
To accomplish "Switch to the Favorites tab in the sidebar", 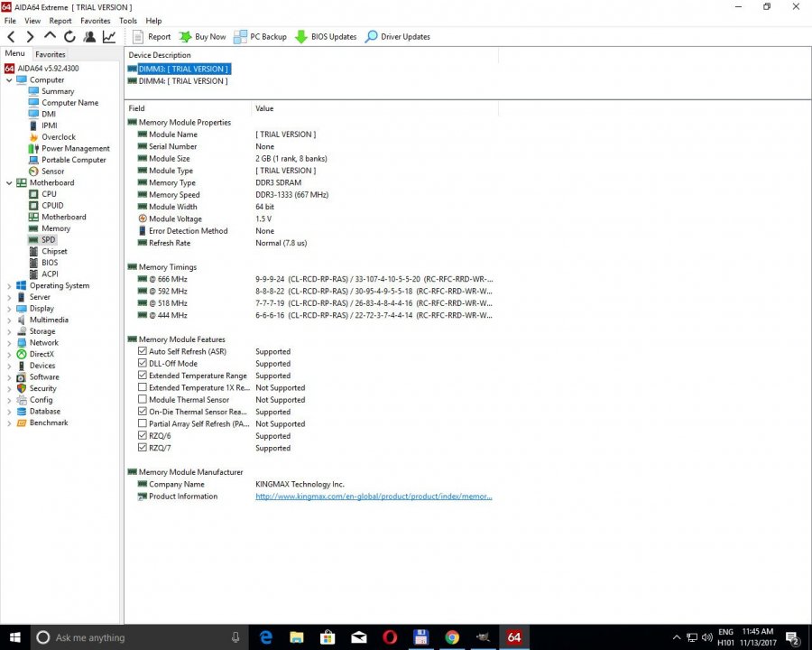I will [x=51, y=54].
